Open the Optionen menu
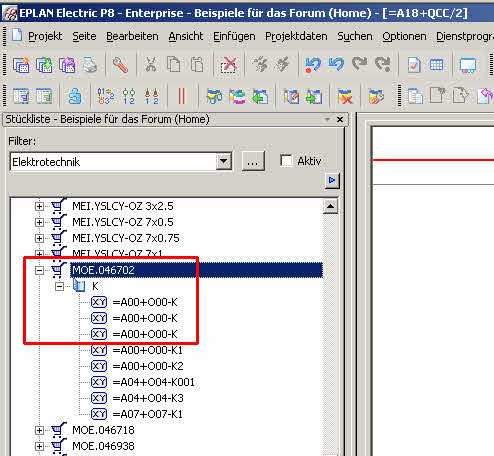This screenshot has height=456, width=494. click(x=404, y=36)
